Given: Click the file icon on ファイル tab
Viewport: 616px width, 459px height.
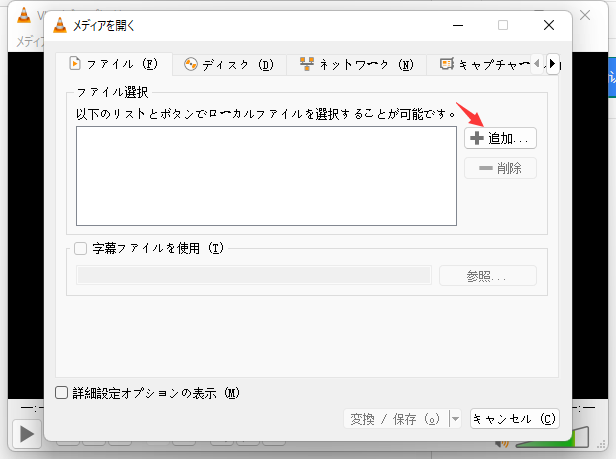Looking at the screenshot, I should pos(75,63).
